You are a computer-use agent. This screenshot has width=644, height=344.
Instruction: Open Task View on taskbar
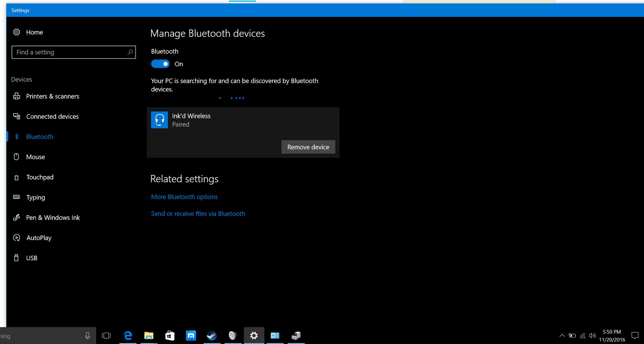coord(106,336)
